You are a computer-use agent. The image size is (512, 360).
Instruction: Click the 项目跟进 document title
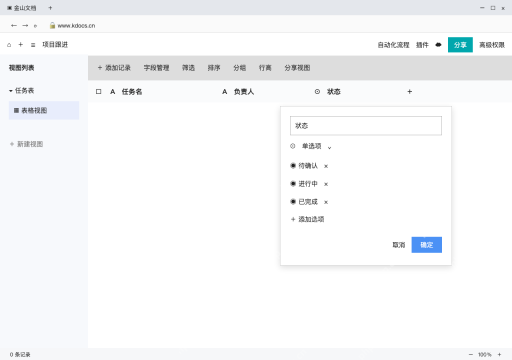pos(55,44)
